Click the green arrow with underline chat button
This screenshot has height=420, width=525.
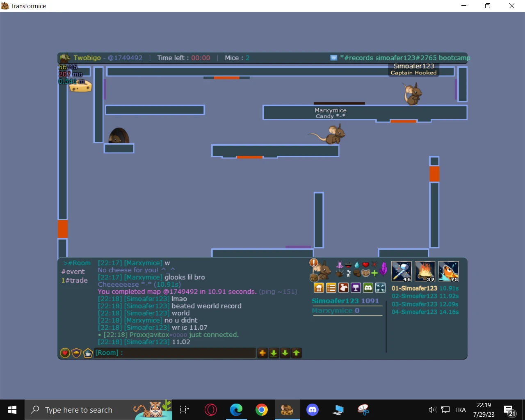click(x=274, y=353)
